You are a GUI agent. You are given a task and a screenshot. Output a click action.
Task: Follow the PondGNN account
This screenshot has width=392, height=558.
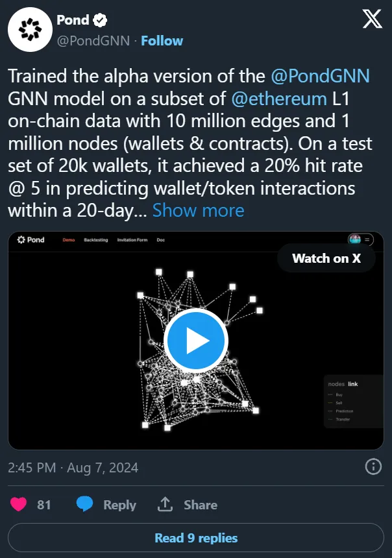pos(162,41)
